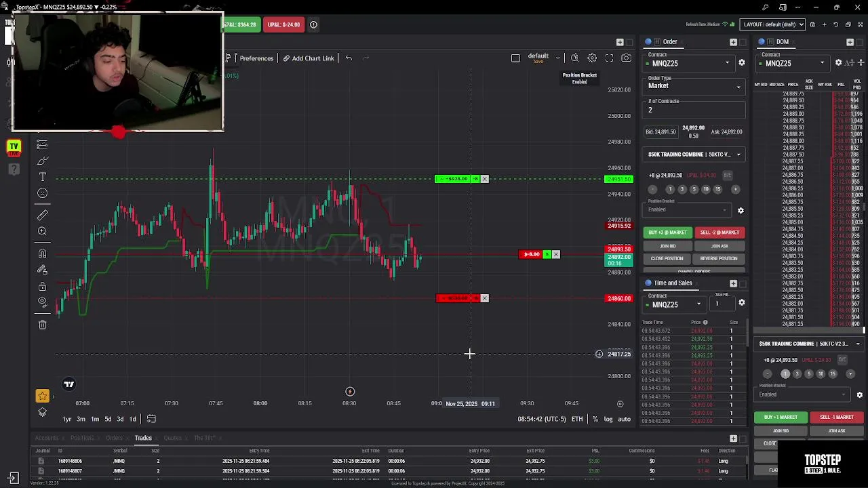Open Time and Sales settings gear
The width and height of the screenshot is (868, 488).
pyautogui.click(x=742, y=303)
